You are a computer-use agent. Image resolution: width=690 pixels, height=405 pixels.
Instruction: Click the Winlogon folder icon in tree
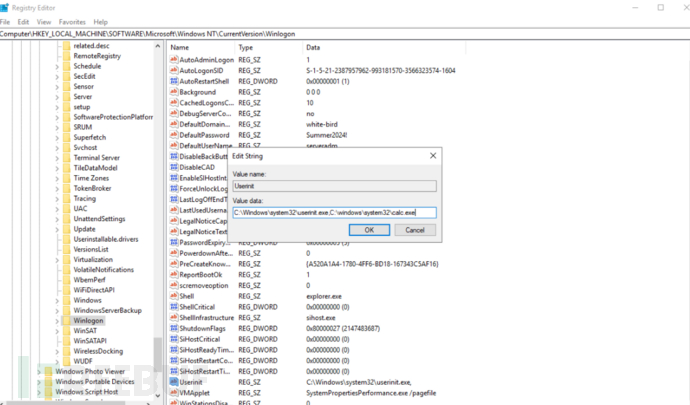click(x=66, y=320)
